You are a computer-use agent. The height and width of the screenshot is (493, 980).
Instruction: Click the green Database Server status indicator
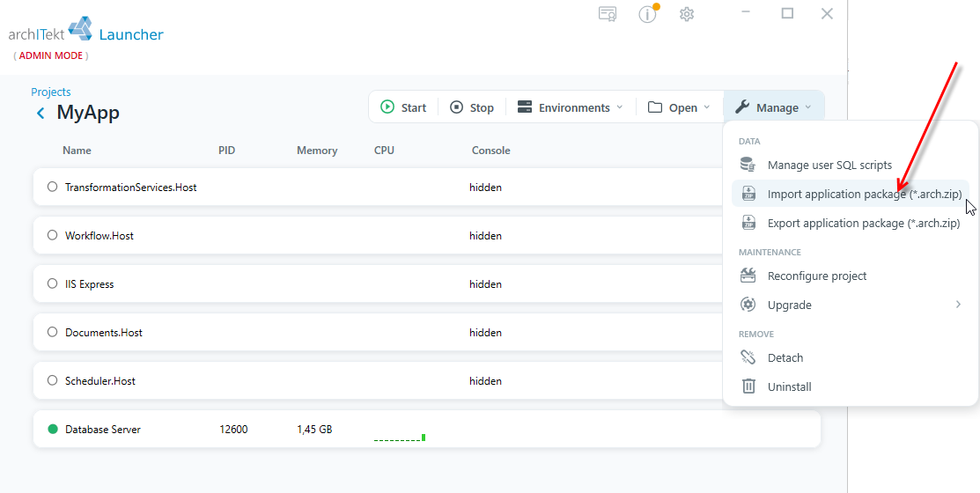[53, 430]
